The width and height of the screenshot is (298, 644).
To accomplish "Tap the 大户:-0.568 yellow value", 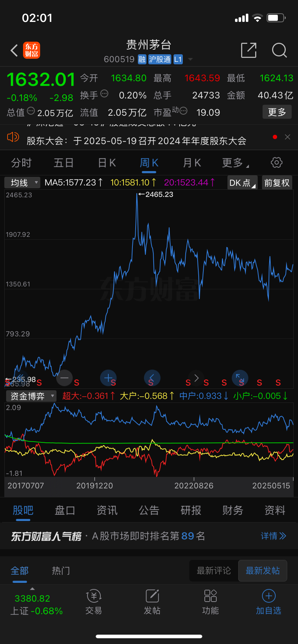I will 147,396.
